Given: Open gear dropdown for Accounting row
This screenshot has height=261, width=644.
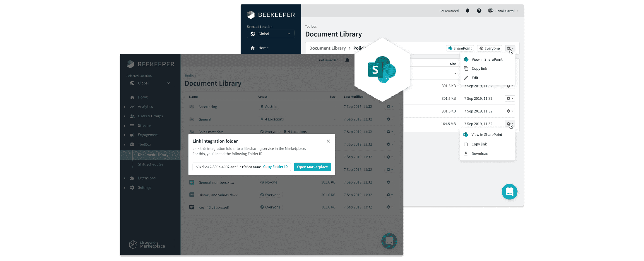Looking at the screenshot, I should click(389, 107).
